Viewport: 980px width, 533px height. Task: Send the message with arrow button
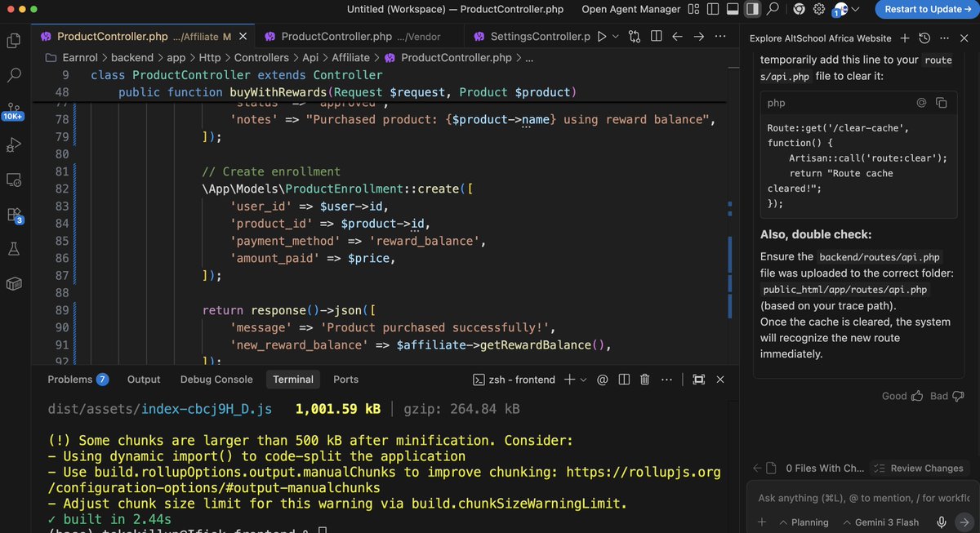(x=963, y=522)
